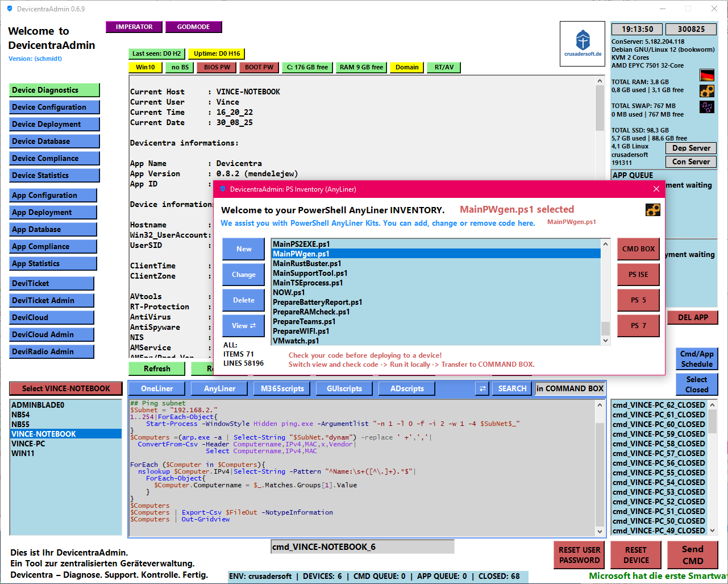Toggle the View switch button in inventory
728x584 pixels.
pos(243,326)
